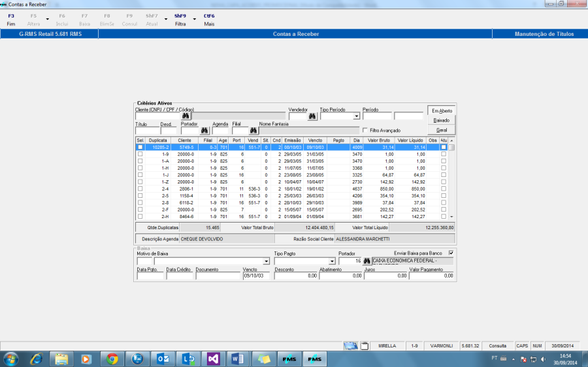This screenshot has width=588, height=367.
Task: Open the Windows Start menu
Action: 10,359
